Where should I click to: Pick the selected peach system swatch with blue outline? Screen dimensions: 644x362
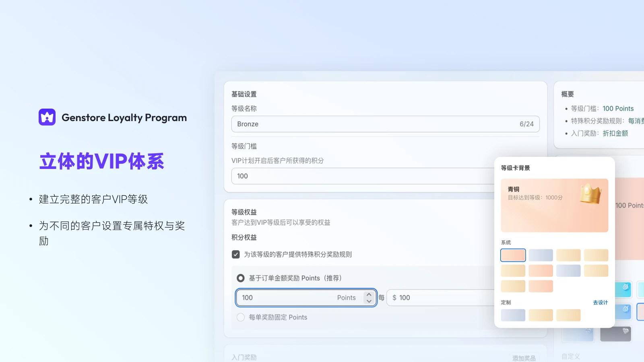point(513,255)
